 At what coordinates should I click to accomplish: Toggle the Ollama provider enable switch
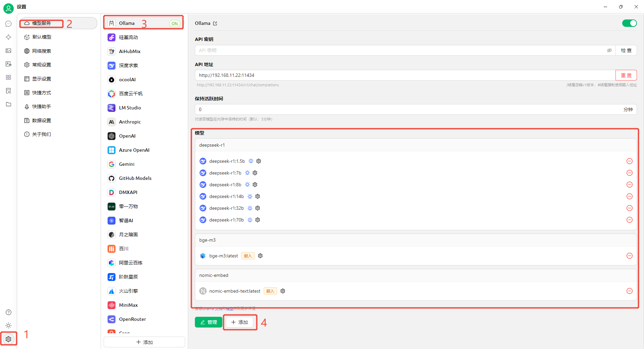(x=629, y=23)
